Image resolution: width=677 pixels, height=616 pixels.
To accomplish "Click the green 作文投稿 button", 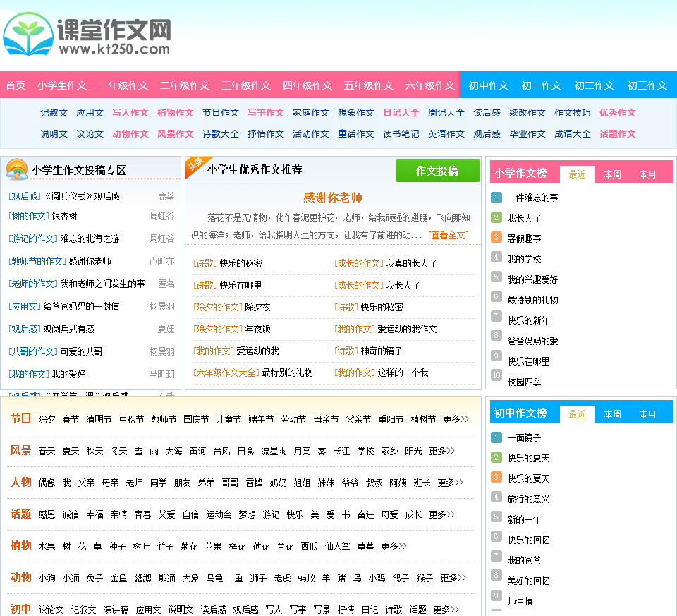I will tap(438, 171).
